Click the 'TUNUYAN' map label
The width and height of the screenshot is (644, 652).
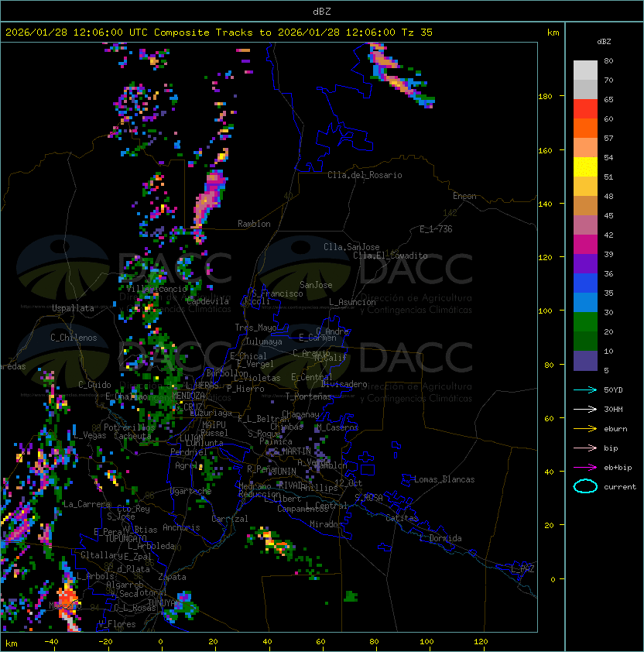click(165, 602)
